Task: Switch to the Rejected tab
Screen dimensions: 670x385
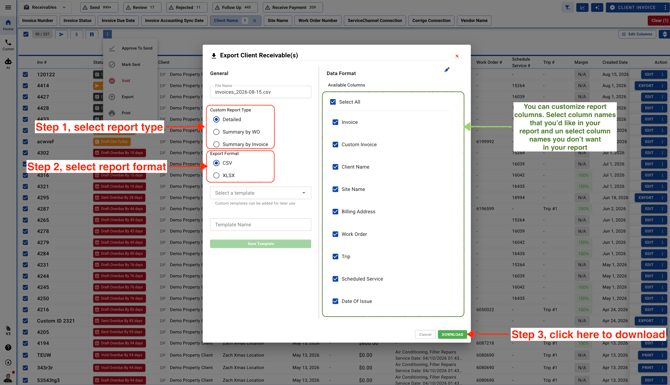Action: 186,7
